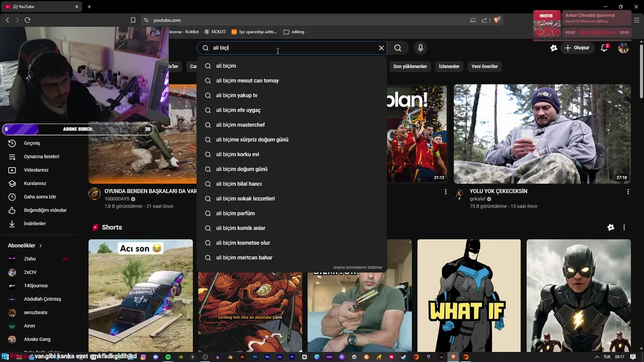Open 'Daha sonra izle' in the sidebar
This screenshot has height=362, width=644.
40,197
